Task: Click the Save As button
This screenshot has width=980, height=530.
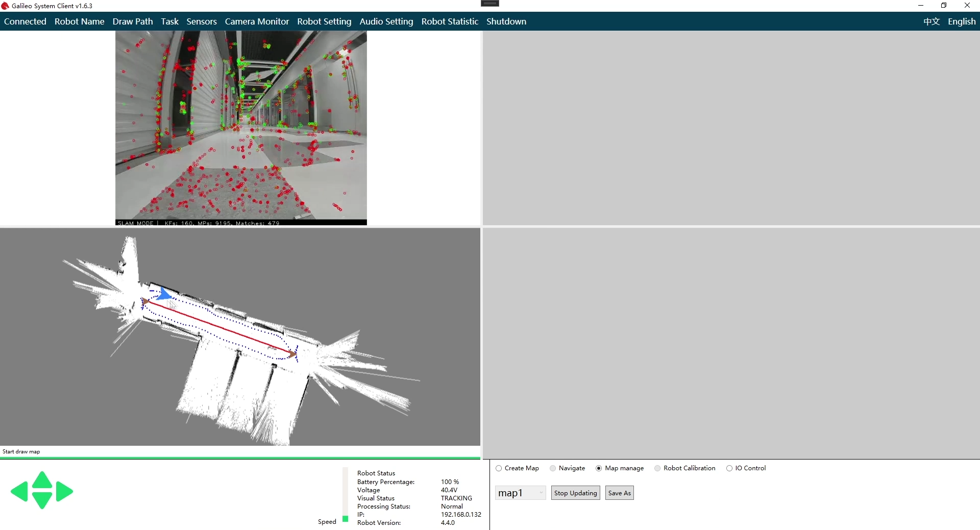Action: 619,493
